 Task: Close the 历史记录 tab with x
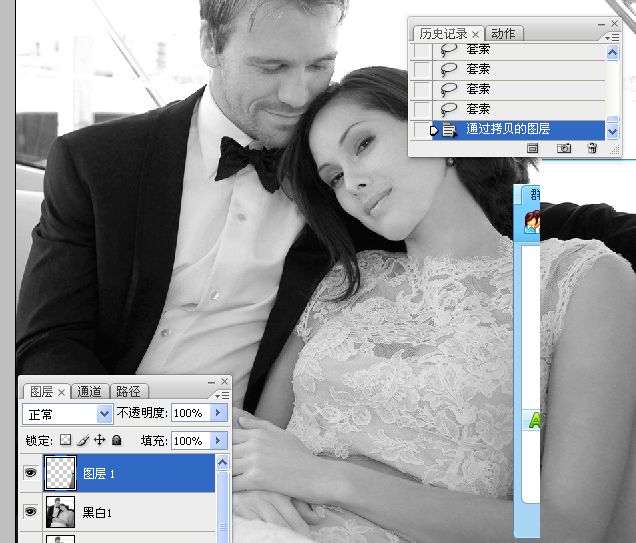(x=476, y=34)
